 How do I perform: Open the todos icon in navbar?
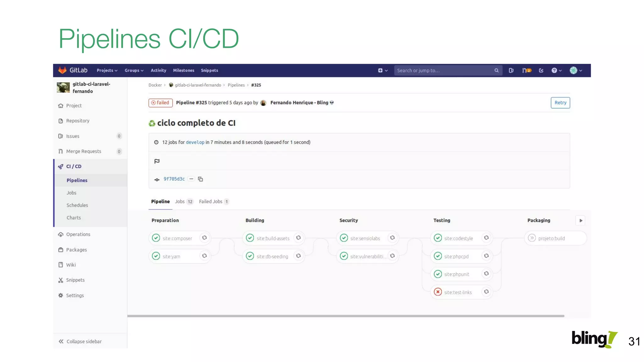pos(541,70)
